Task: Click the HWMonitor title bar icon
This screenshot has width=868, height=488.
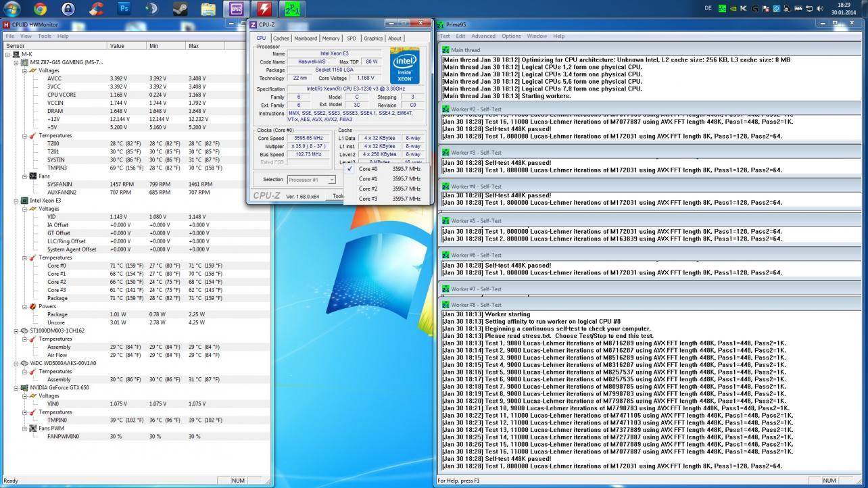Action: click(x=6, y=25)
